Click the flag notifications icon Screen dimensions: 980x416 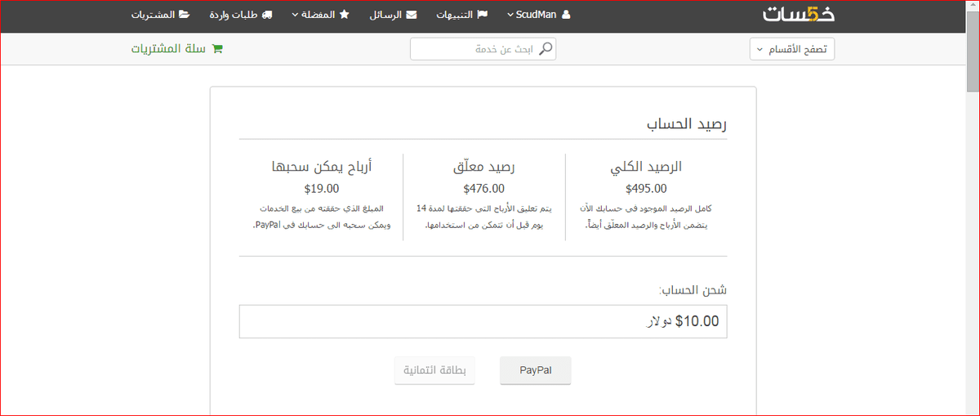(483, 15)
